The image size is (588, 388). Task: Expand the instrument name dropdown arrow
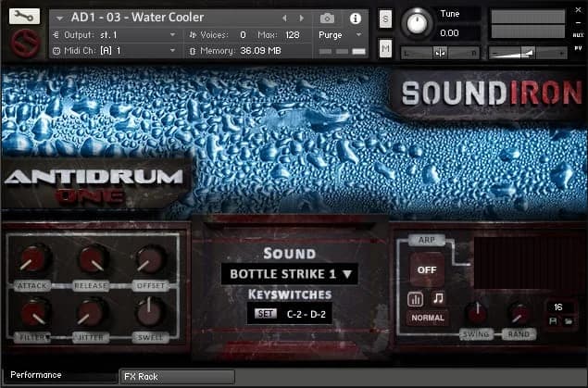[59, 18]
